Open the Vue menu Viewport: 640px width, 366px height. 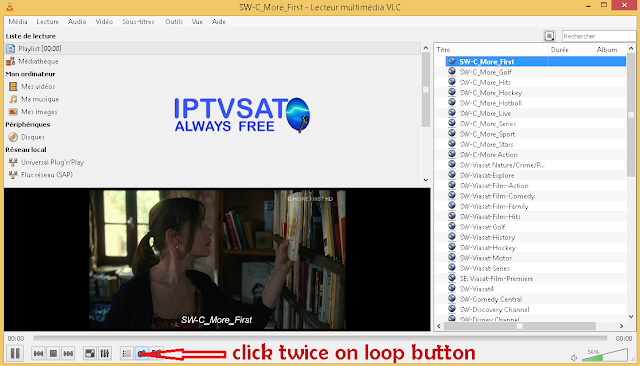click(x=197, y=22)
